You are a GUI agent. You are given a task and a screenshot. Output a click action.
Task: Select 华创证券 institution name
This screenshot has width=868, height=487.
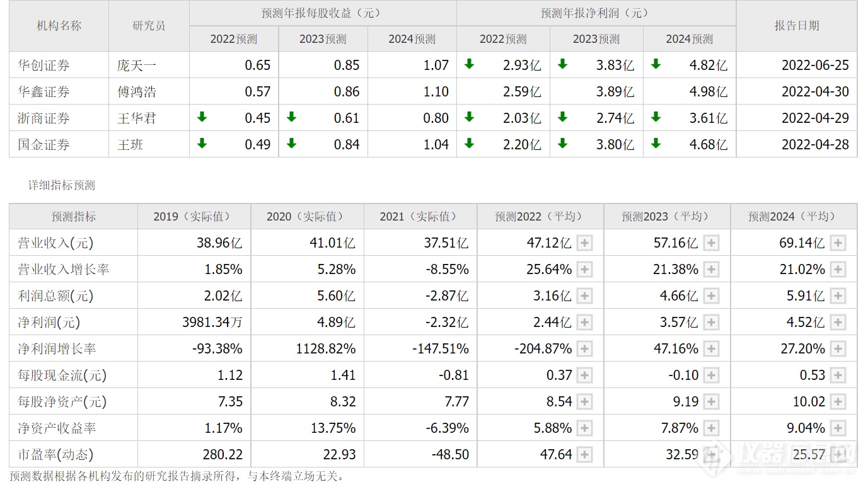(x=43, y=65)
